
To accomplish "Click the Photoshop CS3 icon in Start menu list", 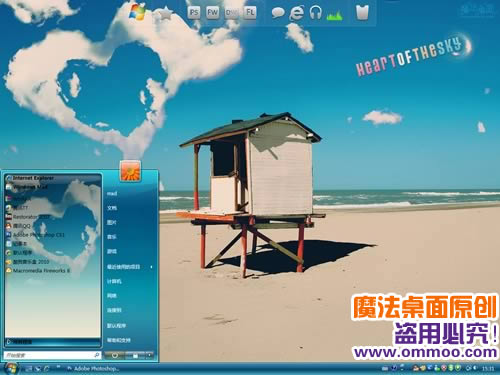I will coord(9,235).
